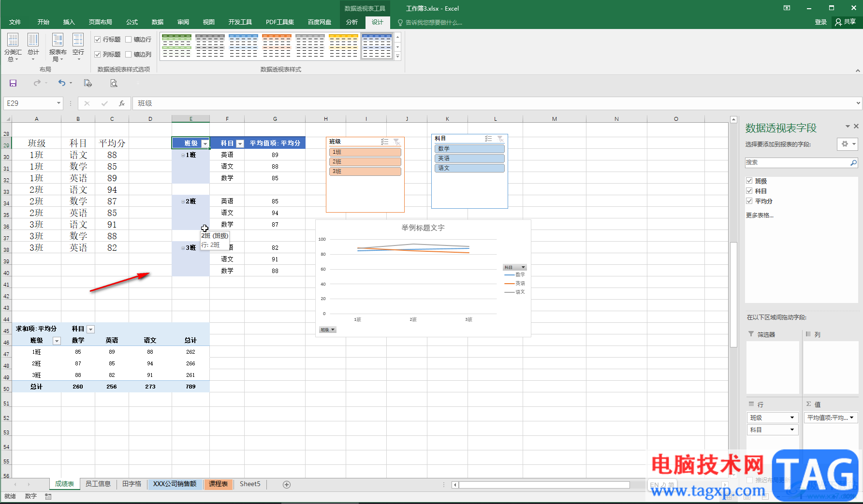This screenshot has height=504, width=863.
Task: Open the 班级 filter dropdown in cell E29
Action: click(x=205, y=144)
